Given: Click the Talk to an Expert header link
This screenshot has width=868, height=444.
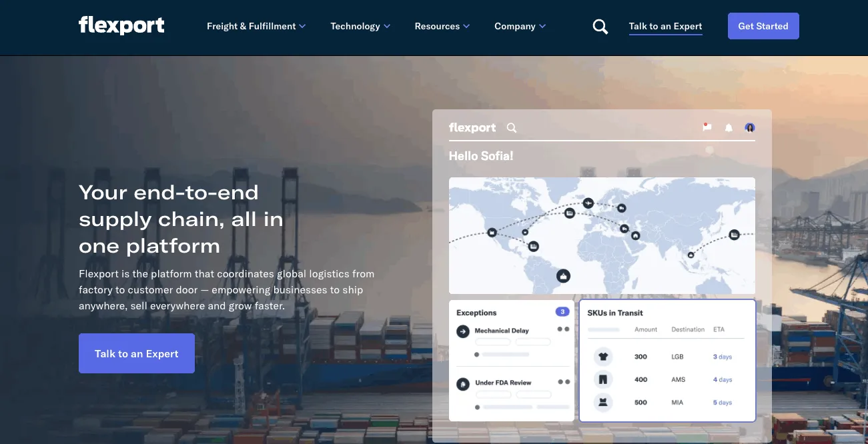Looking at the screenshot, I should coord(665,27).
